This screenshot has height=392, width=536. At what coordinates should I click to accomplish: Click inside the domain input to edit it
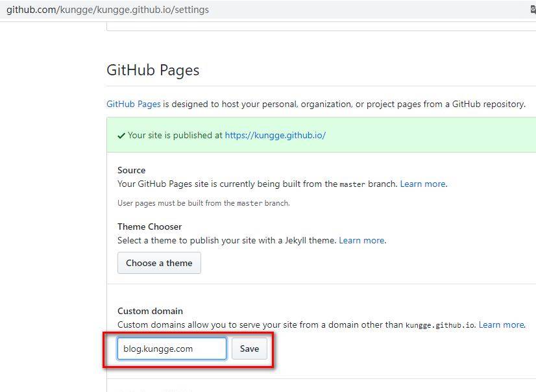point(171,349)
